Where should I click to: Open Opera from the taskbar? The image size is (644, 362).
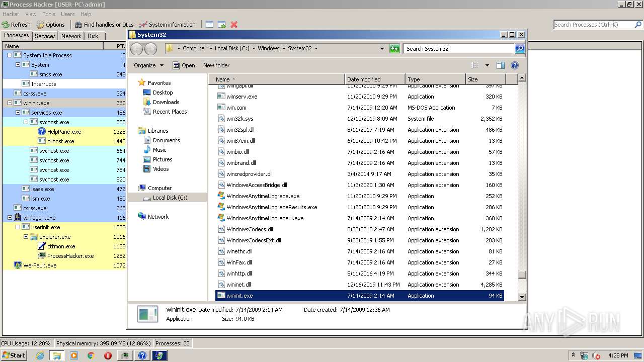[108, 355]
